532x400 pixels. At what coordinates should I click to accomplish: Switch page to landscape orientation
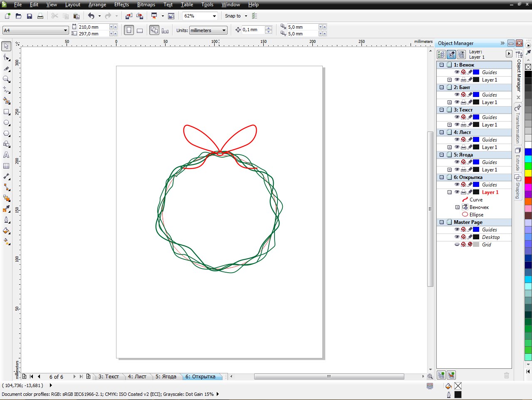point(140,30)
